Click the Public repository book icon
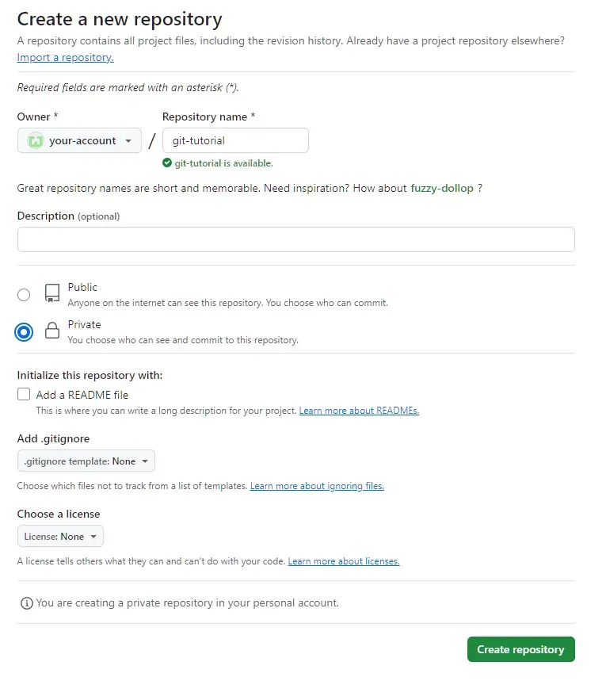606x700 pixels. click(x=52, y=293)
